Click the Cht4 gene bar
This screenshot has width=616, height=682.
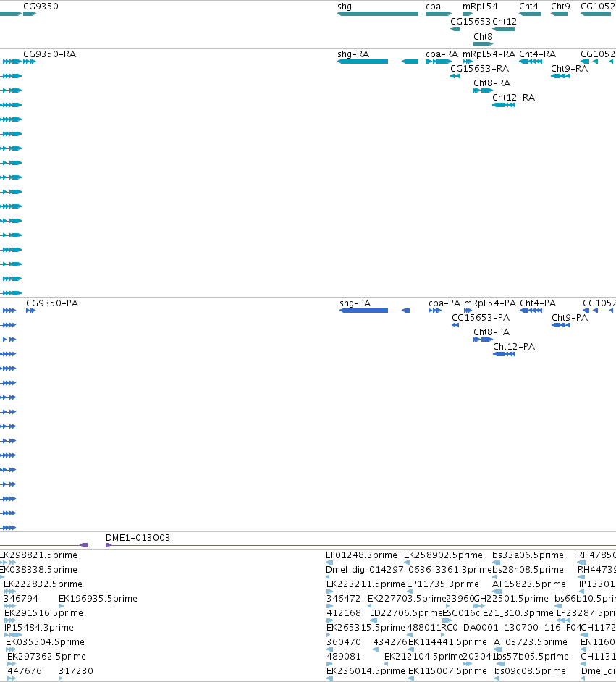tap(529, 14)
